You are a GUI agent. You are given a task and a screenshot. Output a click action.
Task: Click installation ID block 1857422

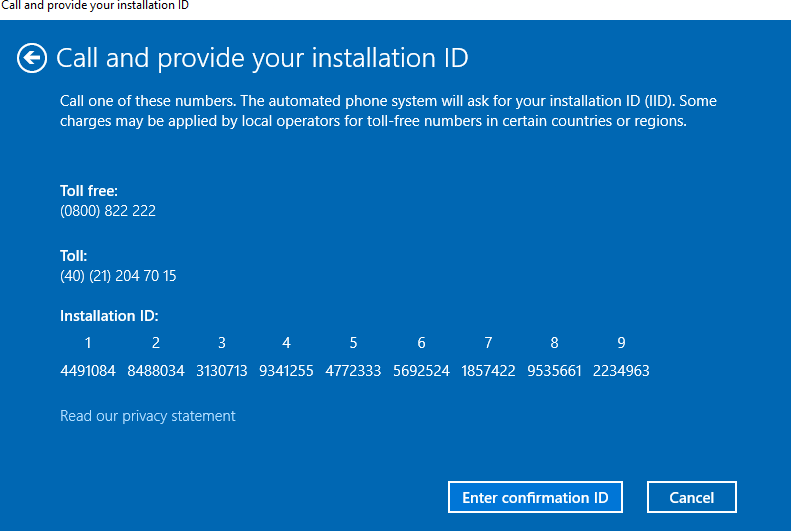click(488, 371)
